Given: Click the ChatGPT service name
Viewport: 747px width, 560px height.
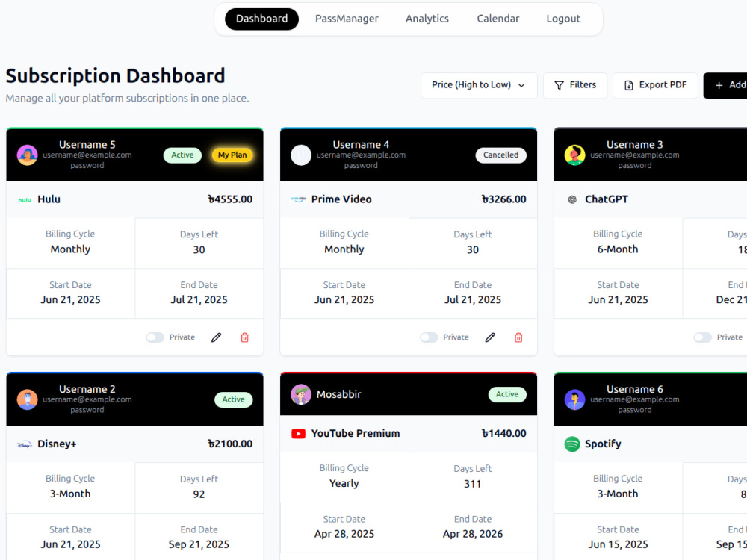Looking at the screenshot, I should point(607,199).
